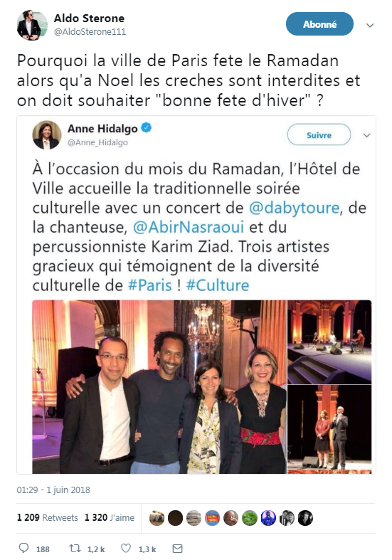Click the Suivre button for Anne Hidalgo
Screen dimensions: 392x560
tap(319, 134)
